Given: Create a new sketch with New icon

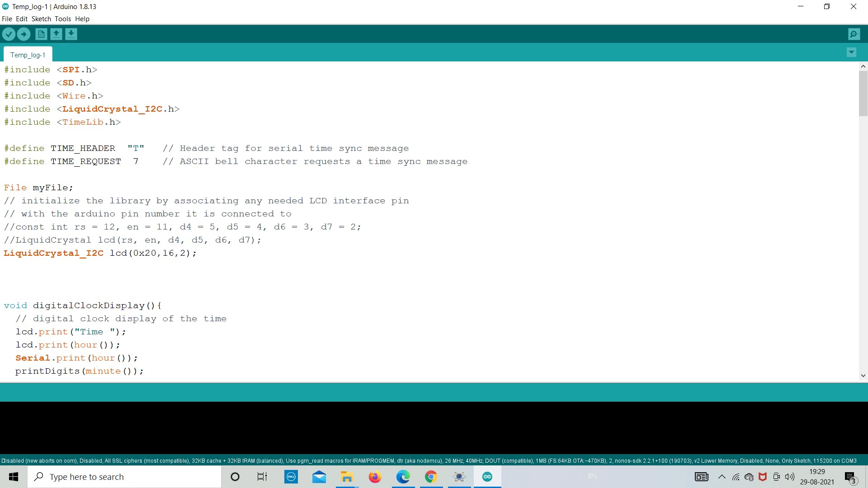Looking at the screenshot, I should 41,34.
